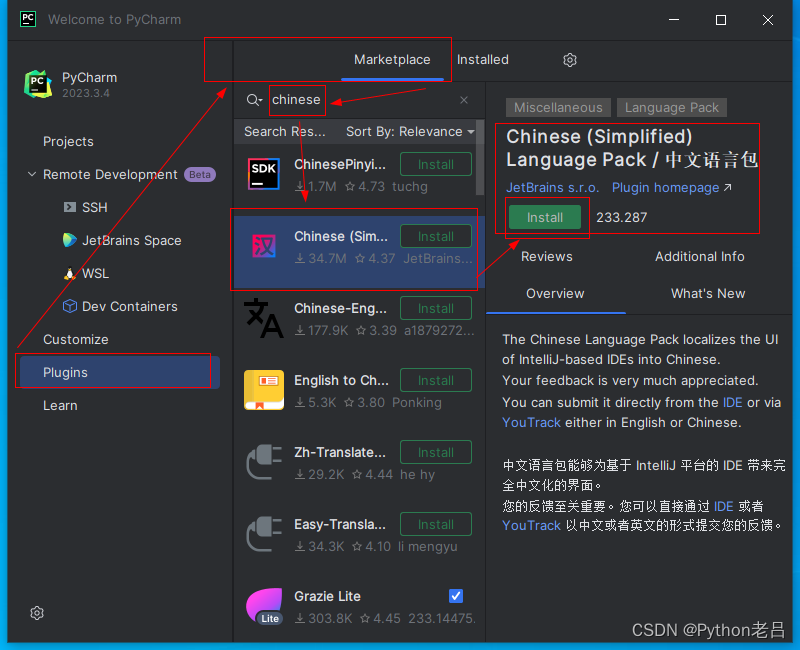Open Customize in sidebar
The image size is (800, 650).
point(76,339)
